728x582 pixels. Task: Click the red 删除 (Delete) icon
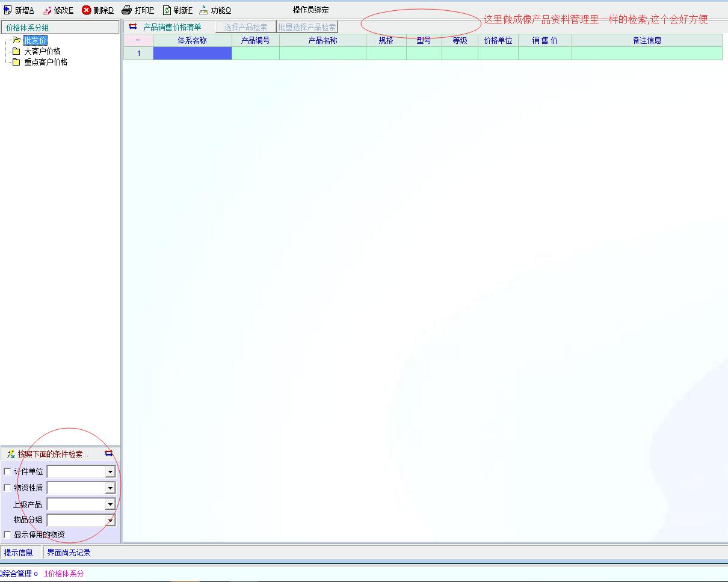[87, 10]
